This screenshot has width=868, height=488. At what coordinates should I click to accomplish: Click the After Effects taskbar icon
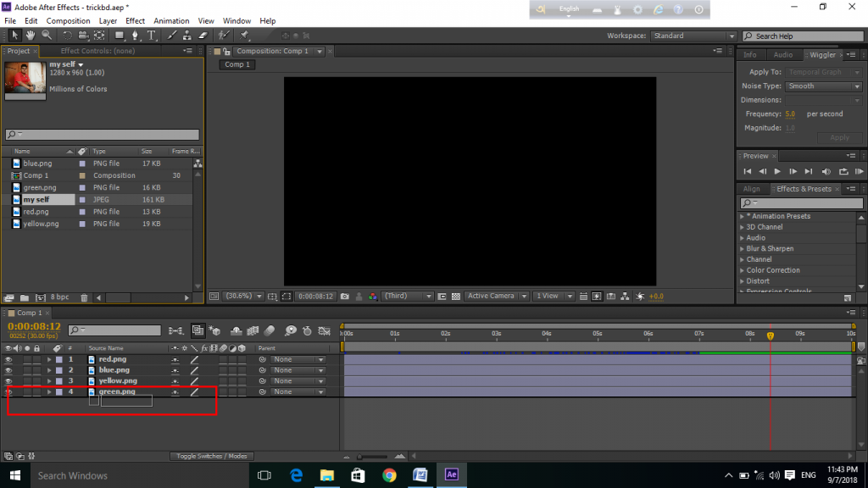452,475
